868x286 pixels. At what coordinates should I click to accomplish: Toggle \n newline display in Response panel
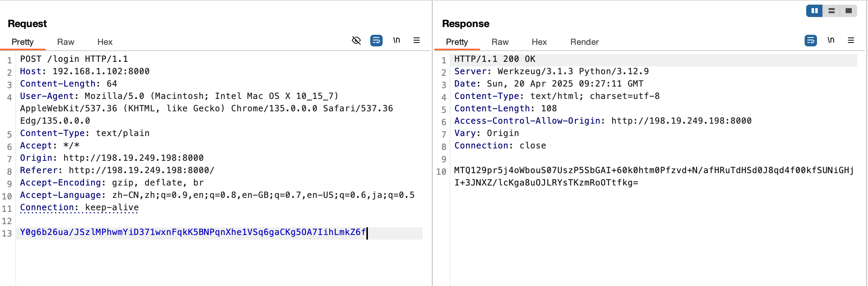click(x=831, y=40)
